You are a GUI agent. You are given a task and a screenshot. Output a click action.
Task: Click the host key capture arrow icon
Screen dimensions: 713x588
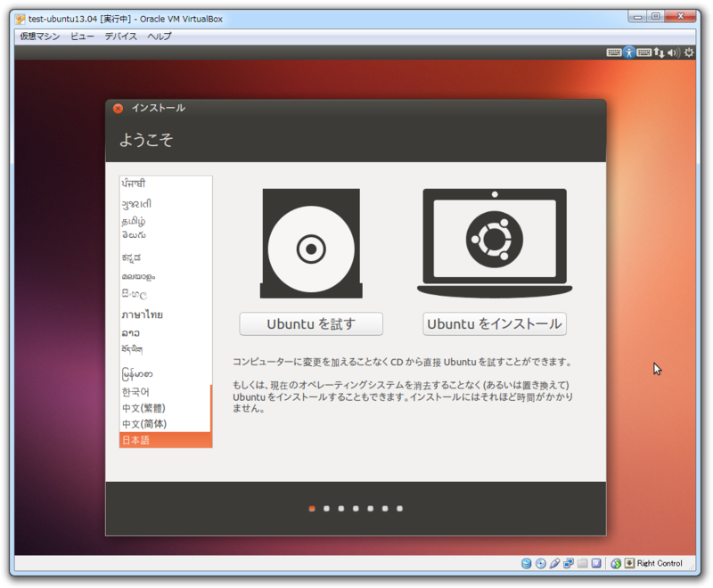coord(629,563)
